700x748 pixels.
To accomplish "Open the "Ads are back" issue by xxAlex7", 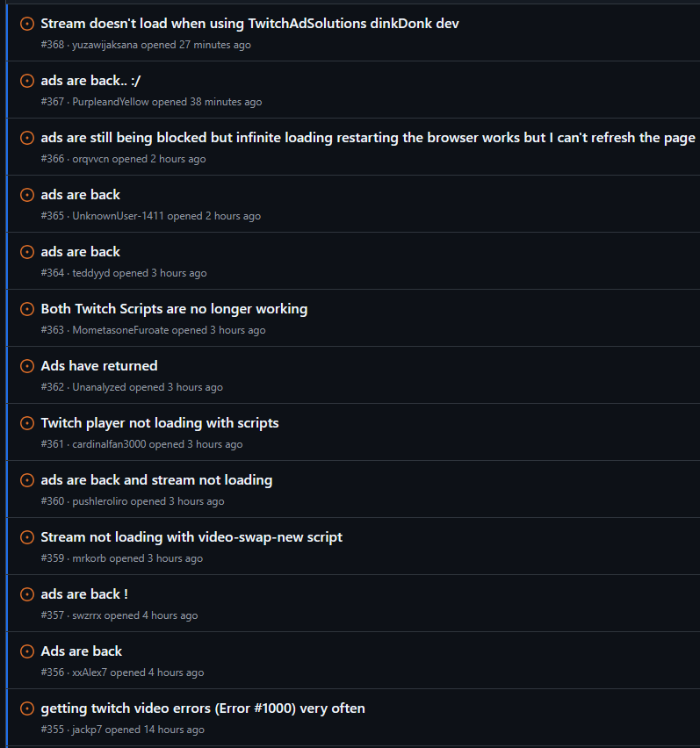I will coord(82,651).
